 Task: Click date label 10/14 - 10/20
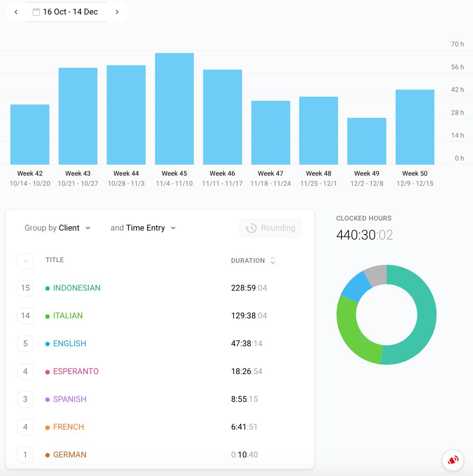(x=30, y=183)
